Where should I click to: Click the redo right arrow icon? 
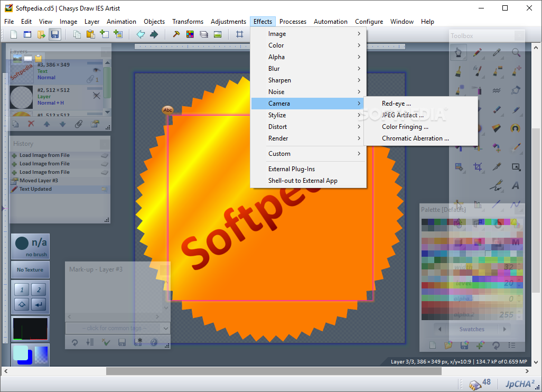[x=154, y=34]
